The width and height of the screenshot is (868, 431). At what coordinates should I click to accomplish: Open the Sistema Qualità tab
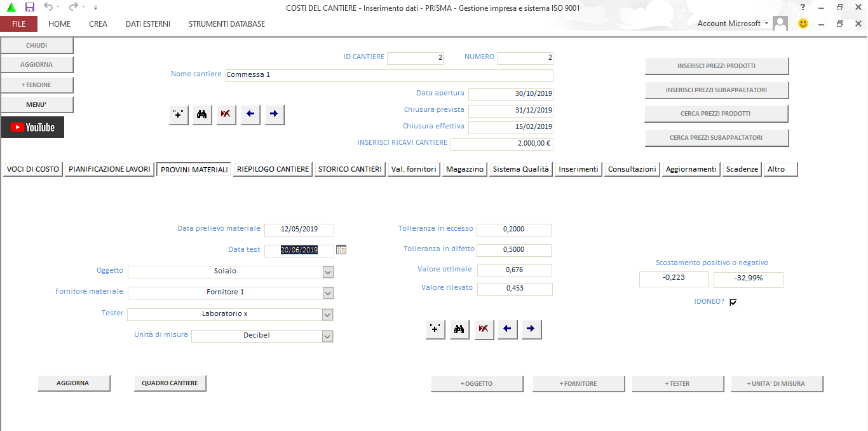point(521,169)
